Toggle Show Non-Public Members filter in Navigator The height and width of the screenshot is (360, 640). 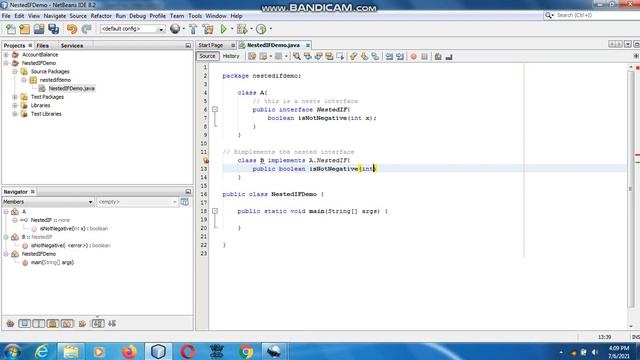53,324
